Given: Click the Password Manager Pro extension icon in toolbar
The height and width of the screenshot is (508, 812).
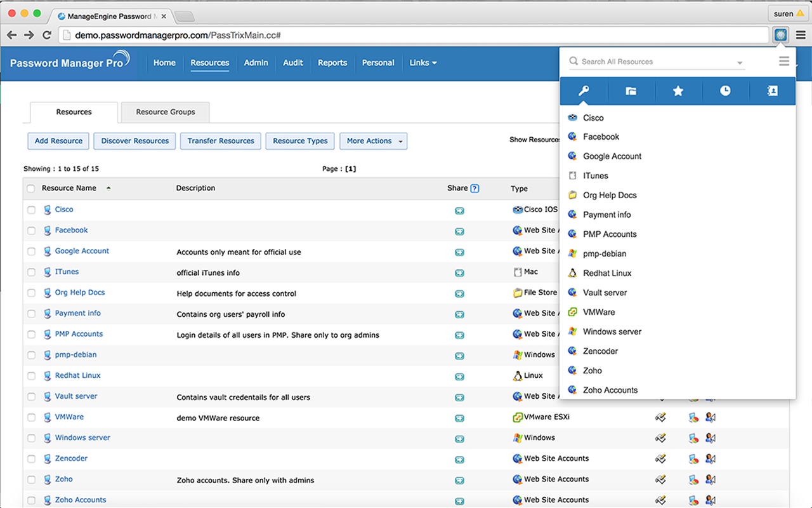Looking at the screenshot, I should tap(780, 35).
